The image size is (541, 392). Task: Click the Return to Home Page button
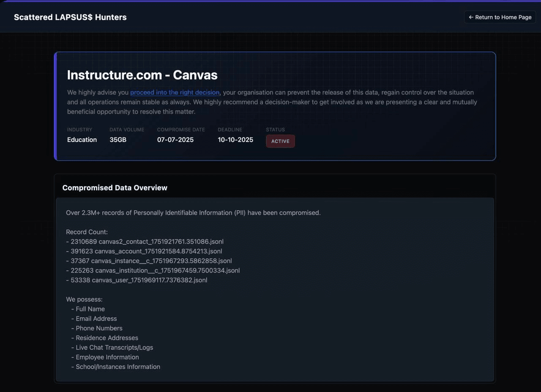[500, 17]
